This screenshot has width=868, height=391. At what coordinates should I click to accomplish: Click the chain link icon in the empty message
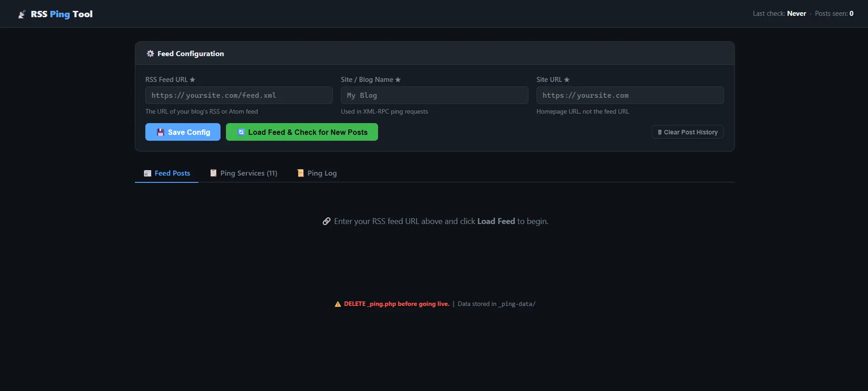click(326, 221)
